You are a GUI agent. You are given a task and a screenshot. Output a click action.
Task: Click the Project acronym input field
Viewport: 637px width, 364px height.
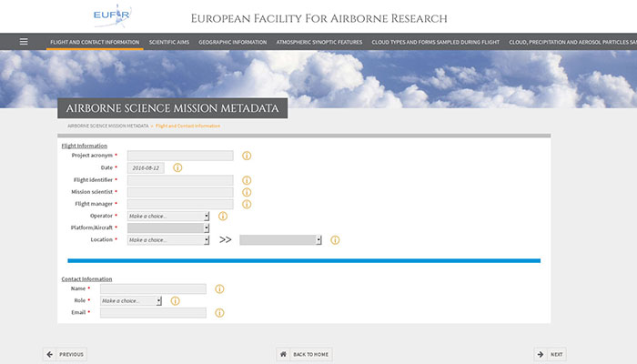tap(180, 156)
